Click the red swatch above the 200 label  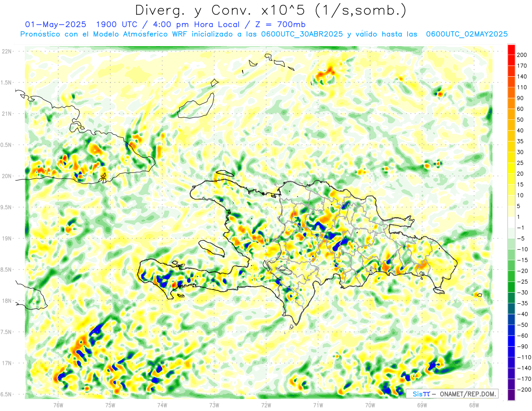pos(512,50)
